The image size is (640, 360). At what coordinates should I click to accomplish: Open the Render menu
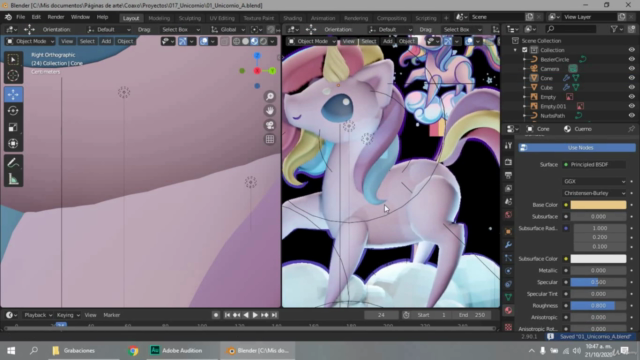coord(56,17)
